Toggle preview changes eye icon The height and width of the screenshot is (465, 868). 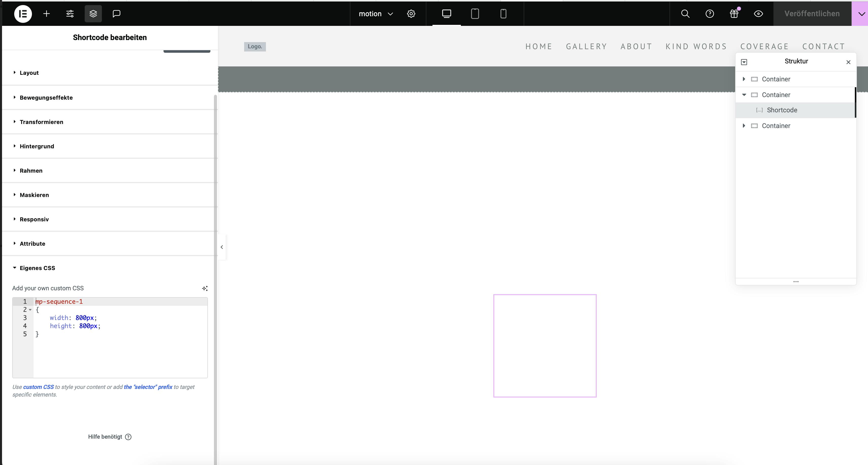coord(758,14)
